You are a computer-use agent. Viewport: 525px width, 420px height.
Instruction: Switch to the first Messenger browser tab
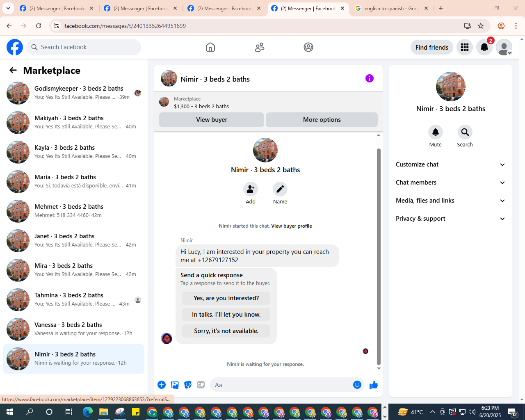click(x=57, y=8)
